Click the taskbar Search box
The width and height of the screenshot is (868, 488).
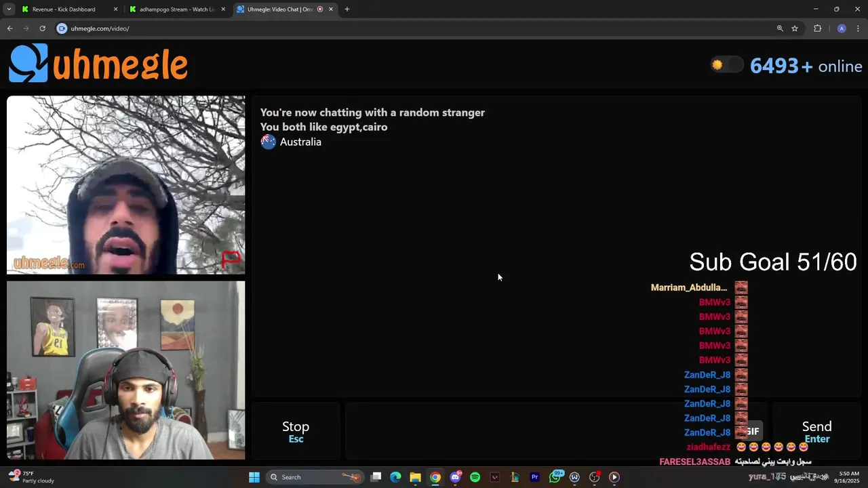(315, 477)
